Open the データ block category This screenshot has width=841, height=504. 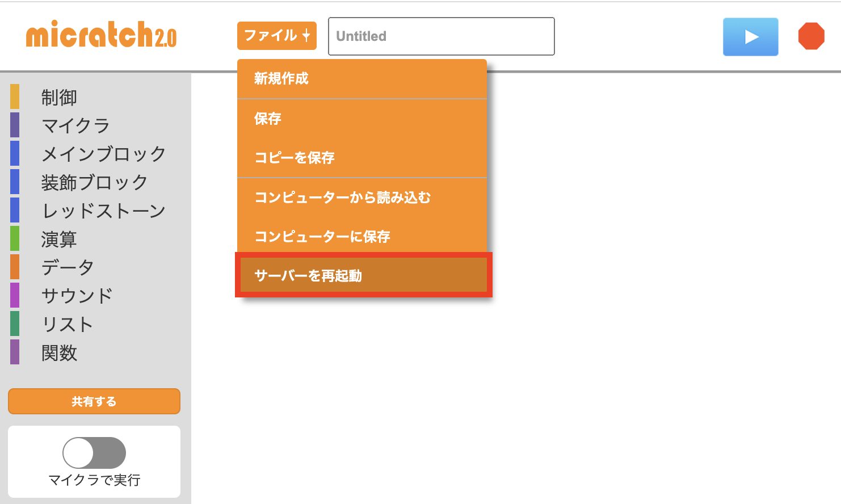(68, 267)
